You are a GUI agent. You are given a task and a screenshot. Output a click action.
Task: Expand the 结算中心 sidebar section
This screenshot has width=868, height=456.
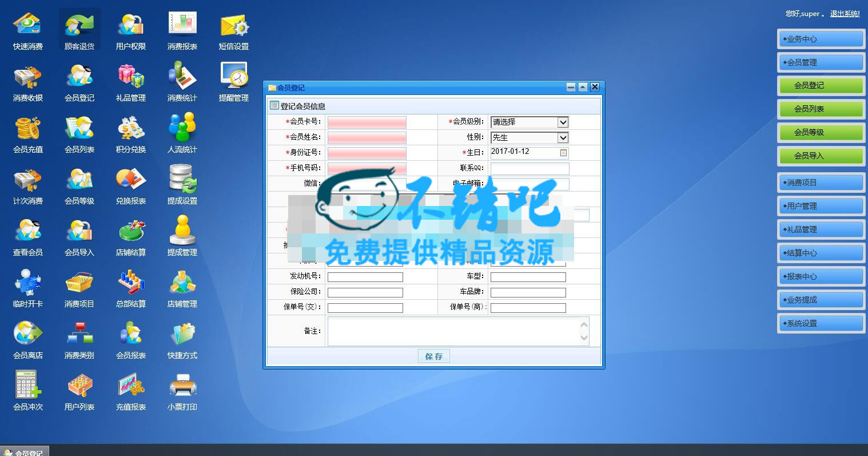coord(821,253)
